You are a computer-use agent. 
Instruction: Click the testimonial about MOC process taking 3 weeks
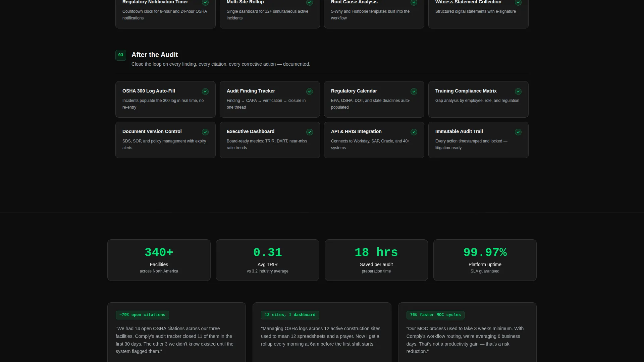pos(465,340)
